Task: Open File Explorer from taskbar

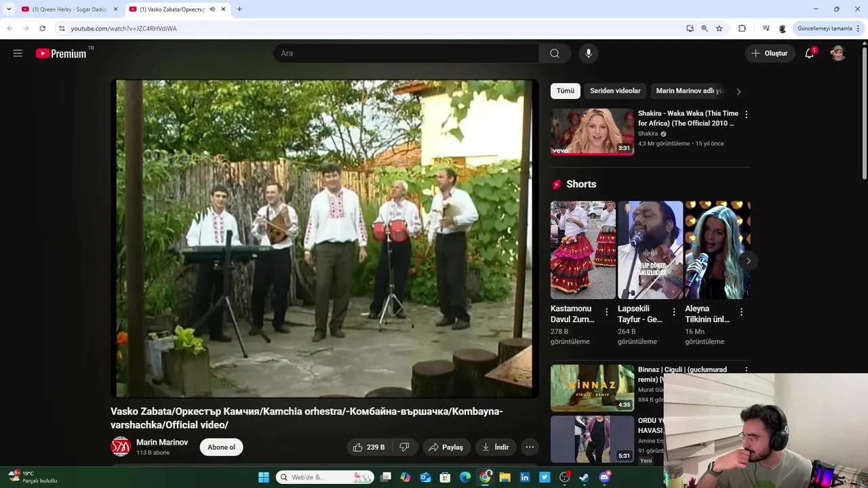Action: point(505,477)
